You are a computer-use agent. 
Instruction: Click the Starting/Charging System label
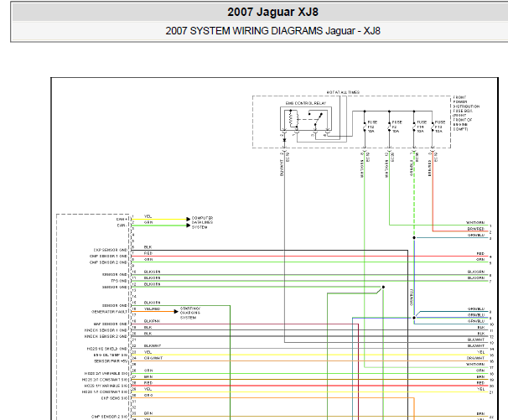point(190,313)
